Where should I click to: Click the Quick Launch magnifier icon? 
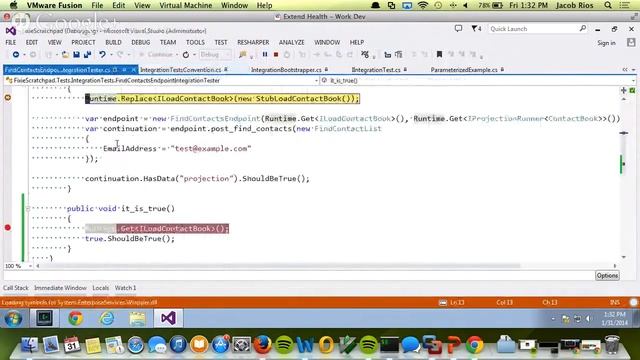point(582,29)
